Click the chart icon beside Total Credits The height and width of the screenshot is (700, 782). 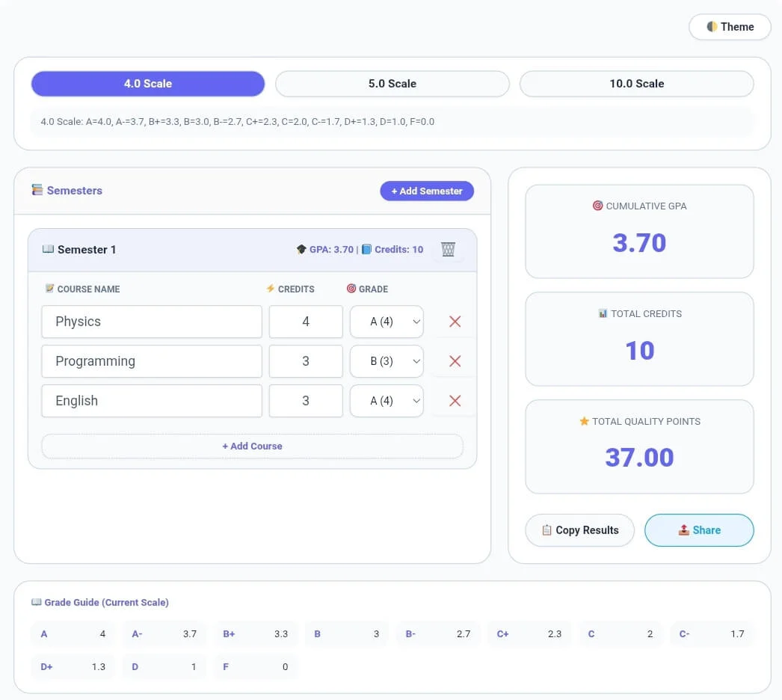click(604, 313)
